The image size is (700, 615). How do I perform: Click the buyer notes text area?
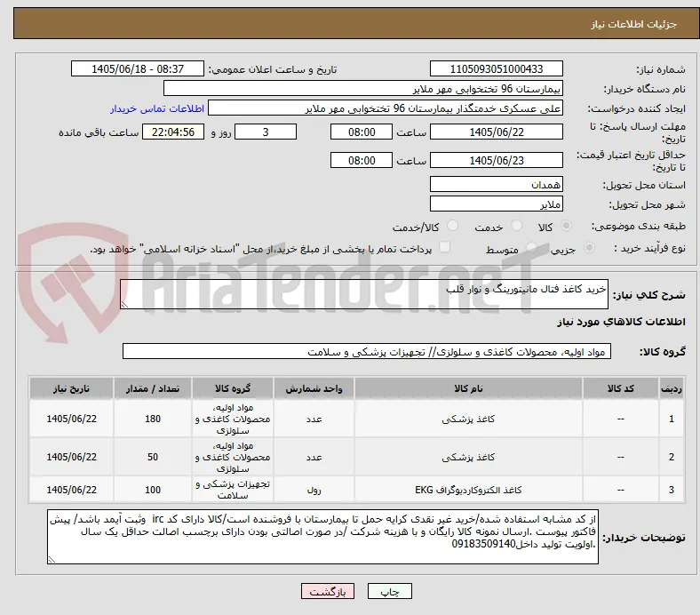[322, 537]
